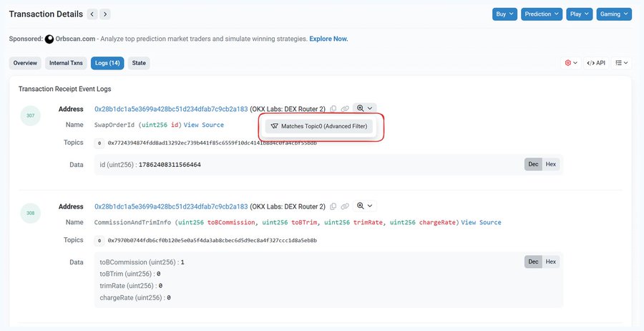Click the link icon in log 308
Image resolution: width=644 pixels, height=331 pixels.
click(345, 206)
